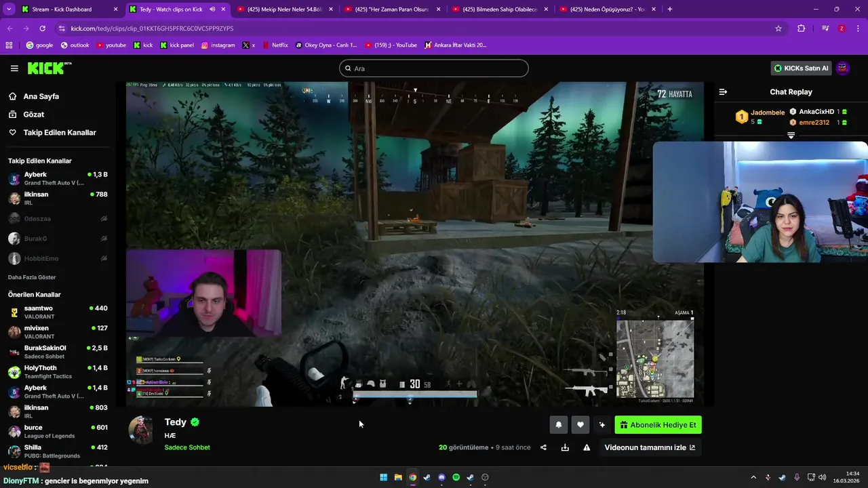This screenshot has width=868, height=488.
Task: Mute the Tedy tab audio icon
Action: tap(212, 9)
